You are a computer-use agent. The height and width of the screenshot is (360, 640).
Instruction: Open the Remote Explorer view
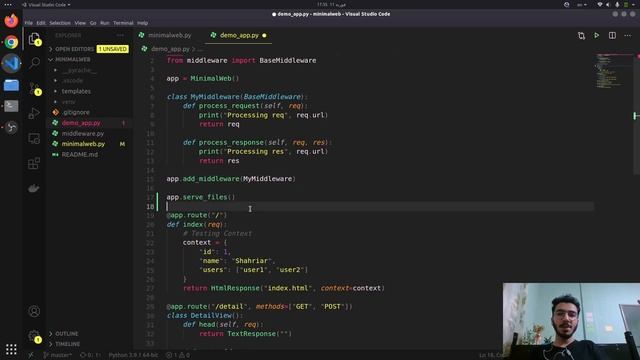34,138
